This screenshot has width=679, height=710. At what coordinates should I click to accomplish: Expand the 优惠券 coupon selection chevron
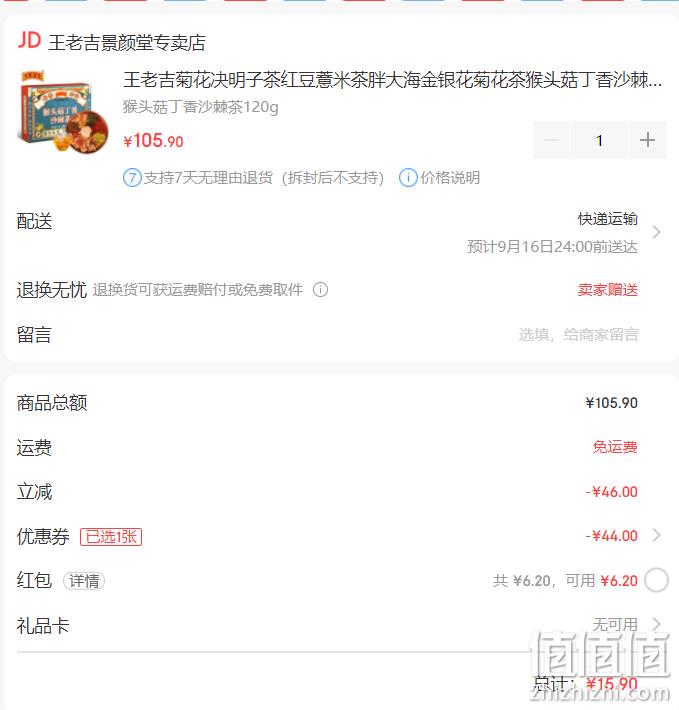pyautogui.click(x=656, y=535)
